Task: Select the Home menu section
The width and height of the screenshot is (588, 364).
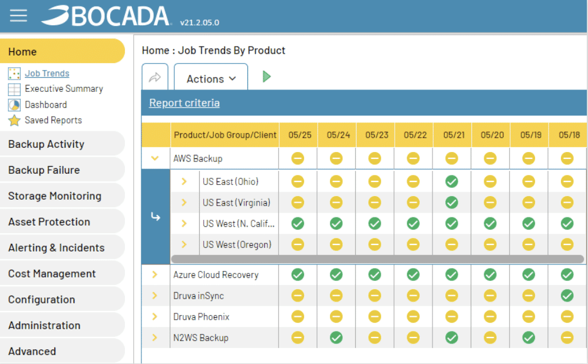Action: (62, 51)
